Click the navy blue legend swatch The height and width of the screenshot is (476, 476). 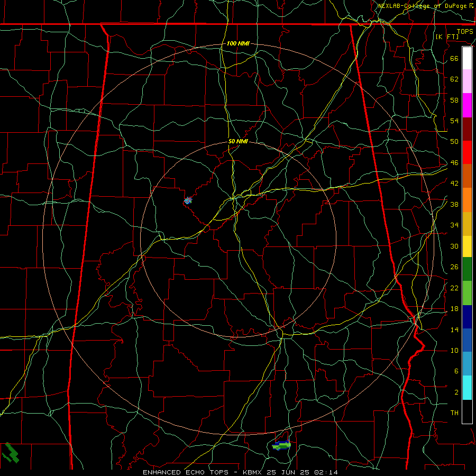tap(467, 317)
